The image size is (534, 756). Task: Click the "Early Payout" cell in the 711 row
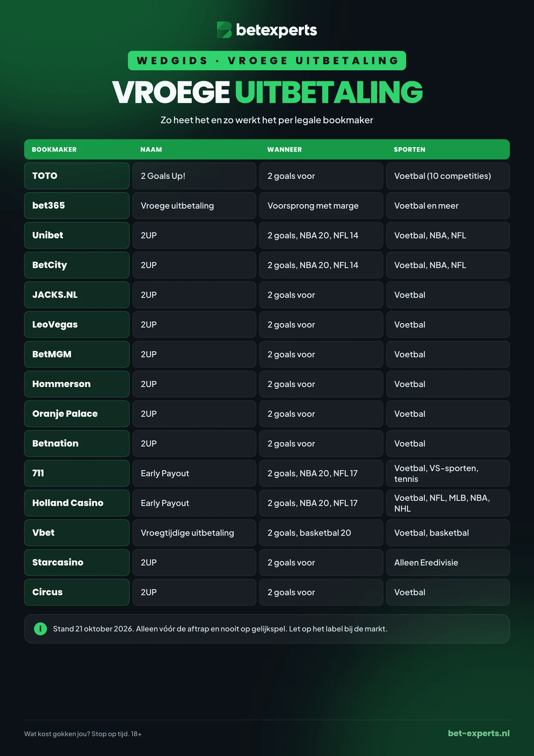[x=194, y=473]
